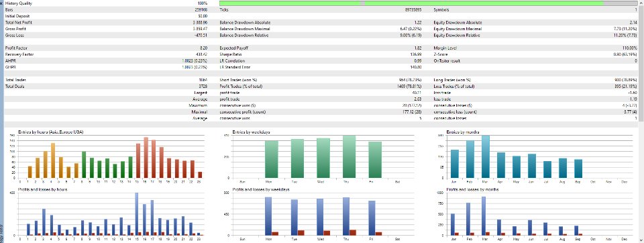Select the consecutive wins ($) label
644x243 pixels.
coord(237,105)
